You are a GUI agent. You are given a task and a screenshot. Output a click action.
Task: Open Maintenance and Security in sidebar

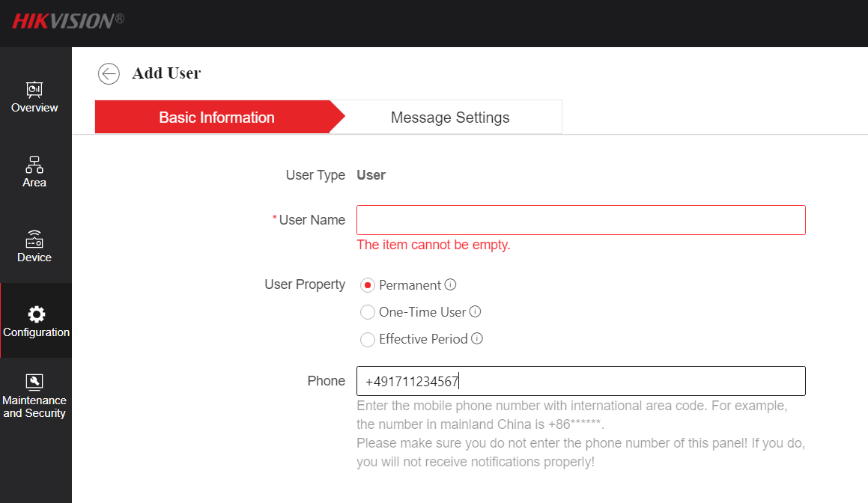coord(34,396)
